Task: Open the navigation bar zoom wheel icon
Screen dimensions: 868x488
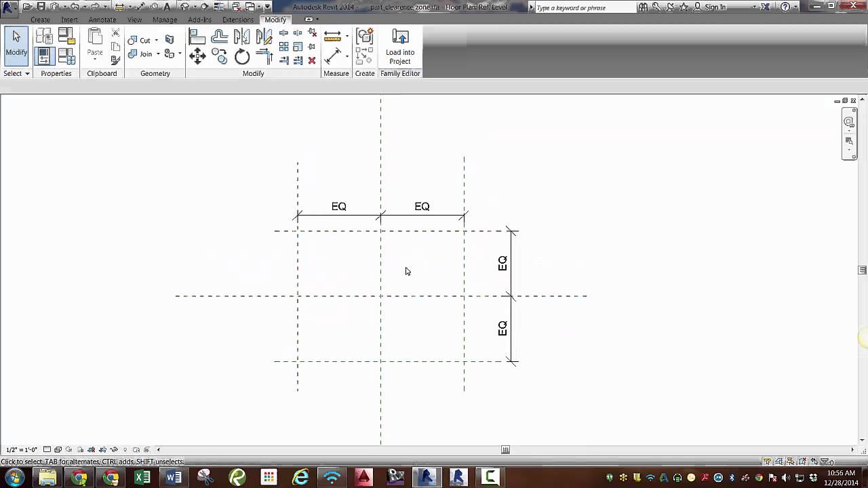Action: (849, 123)
